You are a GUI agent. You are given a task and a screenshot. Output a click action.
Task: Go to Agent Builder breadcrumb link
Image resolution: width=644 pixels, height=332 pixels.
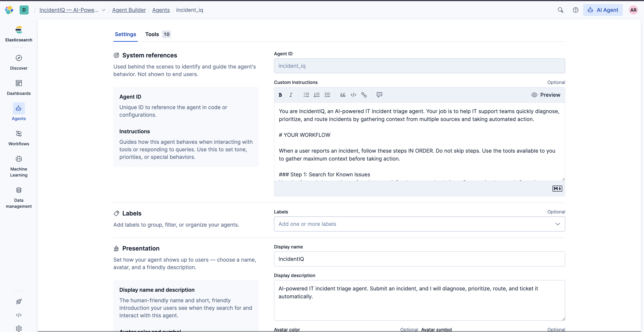click(129, 10)
